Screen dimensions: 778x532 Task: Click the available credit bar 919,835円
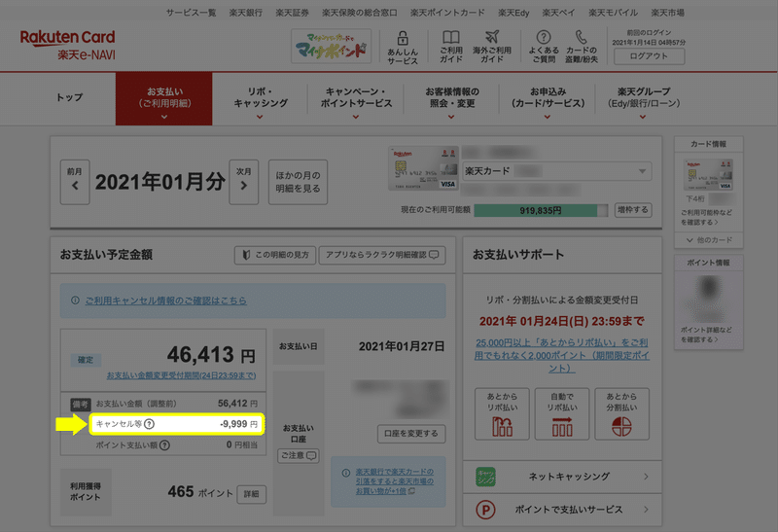(541, 210)
